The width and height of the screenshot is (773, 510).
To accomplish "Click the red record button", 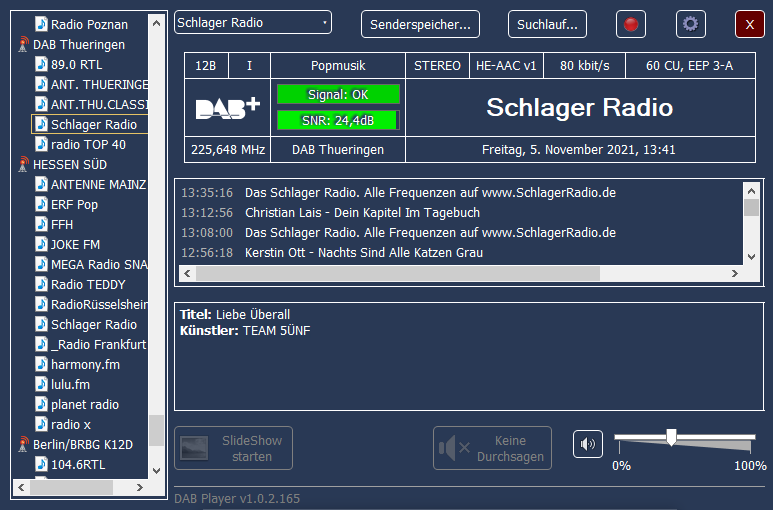I will coord(630,24).
